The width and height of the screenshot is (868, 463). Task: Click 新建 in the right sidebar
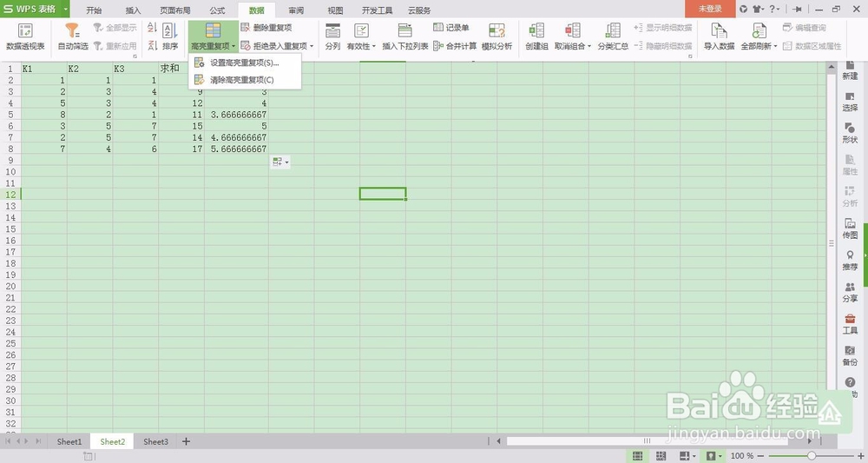850,71
